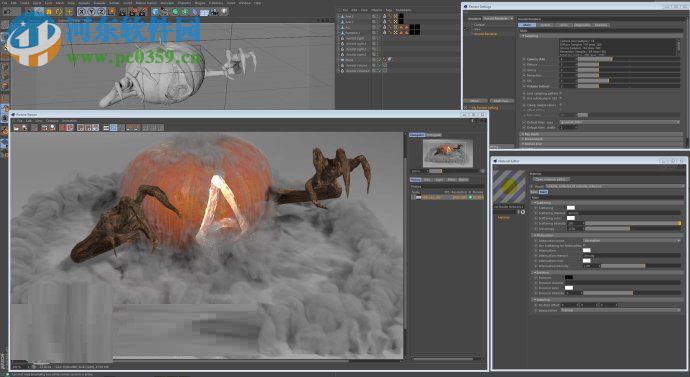Open the Render menu in main menu bar
Screen dimensions: 690x377
coord(114,3)
